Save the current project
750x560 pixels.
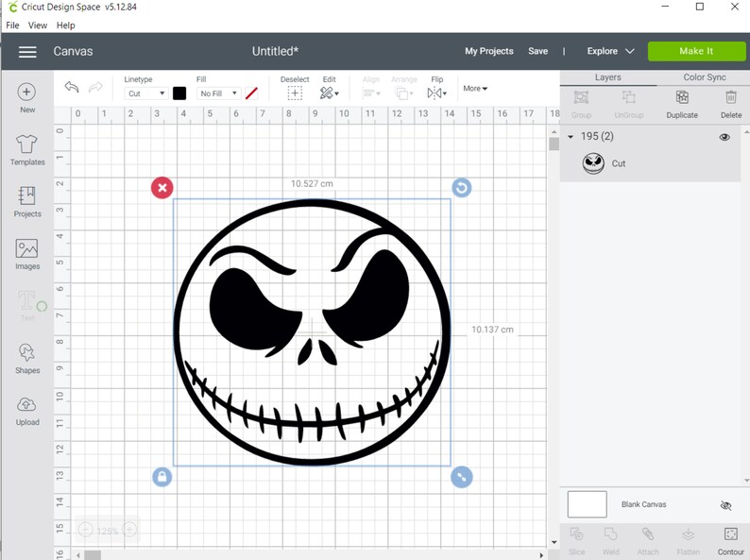pos(537,51)
